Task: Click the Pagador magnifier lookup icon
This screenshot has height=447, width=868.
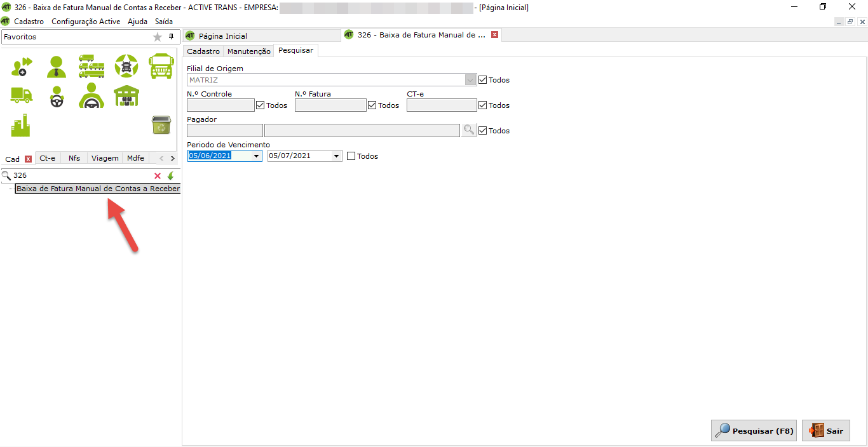Action: (469, 130)
